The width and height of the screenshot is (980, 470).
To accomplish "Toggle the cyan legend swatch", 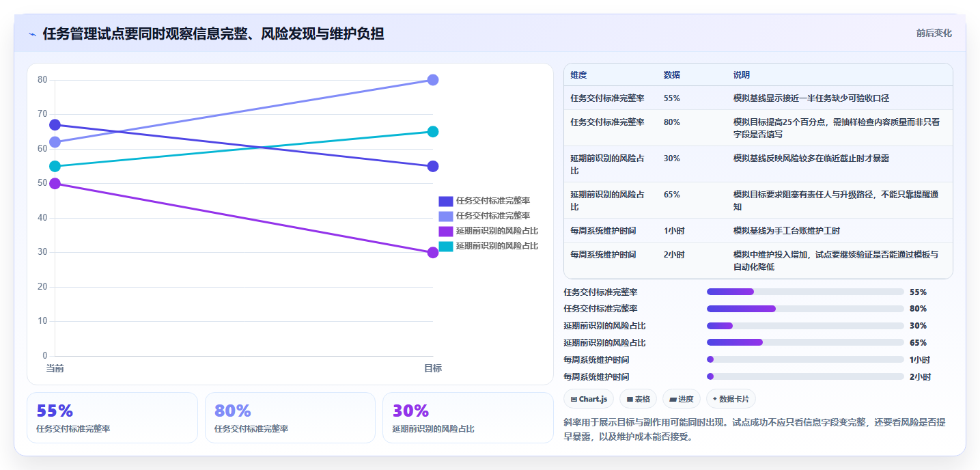I will [x=445, y=246].
